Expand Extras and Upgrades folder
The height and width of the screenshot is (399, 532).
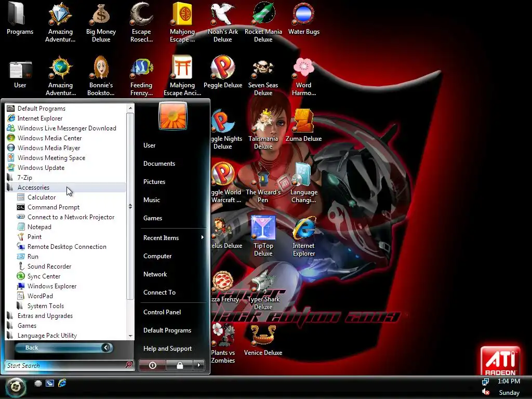[x=65, y=315]
